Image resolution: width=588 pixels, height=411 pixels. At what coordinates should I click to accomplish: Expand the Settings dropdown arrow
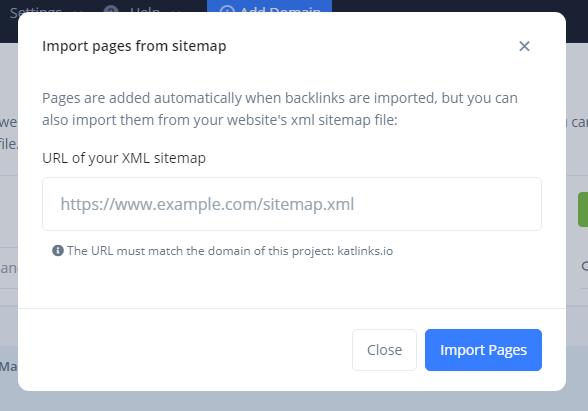[x=78, y=10]
